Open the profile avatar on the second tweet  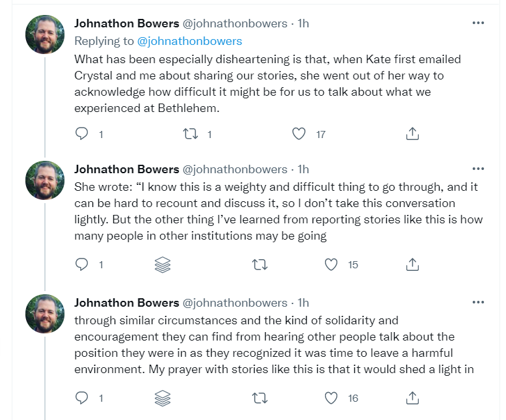point(45,180)
